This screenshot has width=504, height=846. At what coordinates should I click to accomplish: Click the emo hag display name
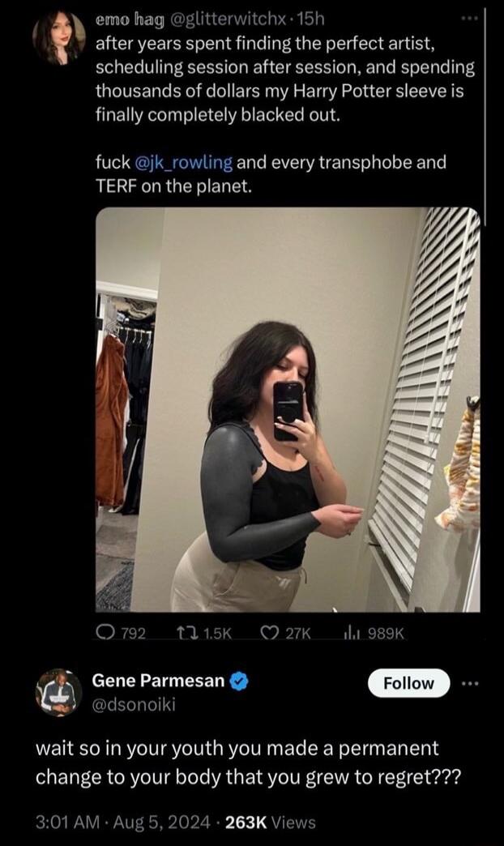130,19
